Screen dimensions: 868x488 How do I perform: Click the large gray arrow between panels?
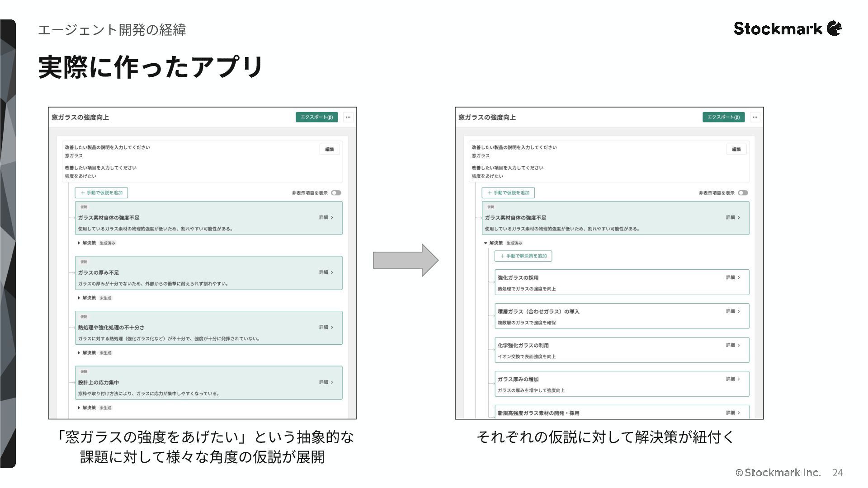[405, 260]
